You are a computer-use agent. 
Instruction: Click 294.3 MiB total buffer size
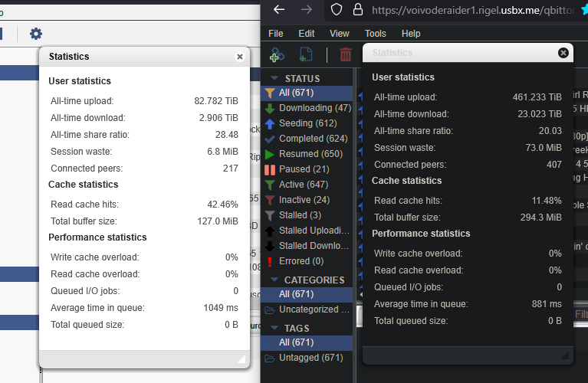540,218
